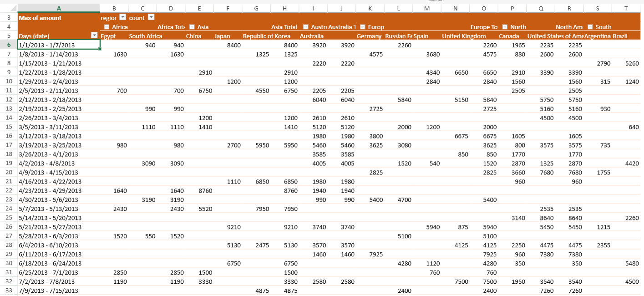Click the Max of amount cell

41,18
